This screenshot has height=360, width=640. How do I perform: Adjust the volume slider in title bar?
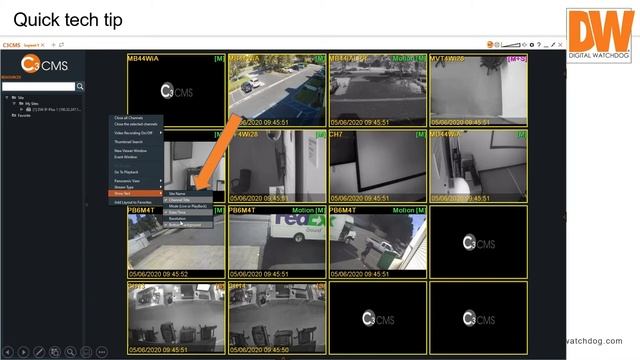[x=511, y=44]
